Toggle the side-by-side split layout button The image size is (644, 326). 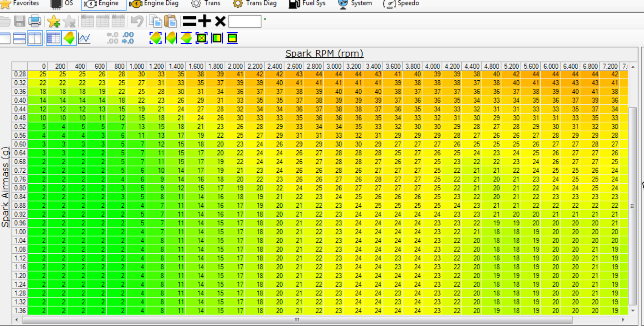tap(35, 38)
